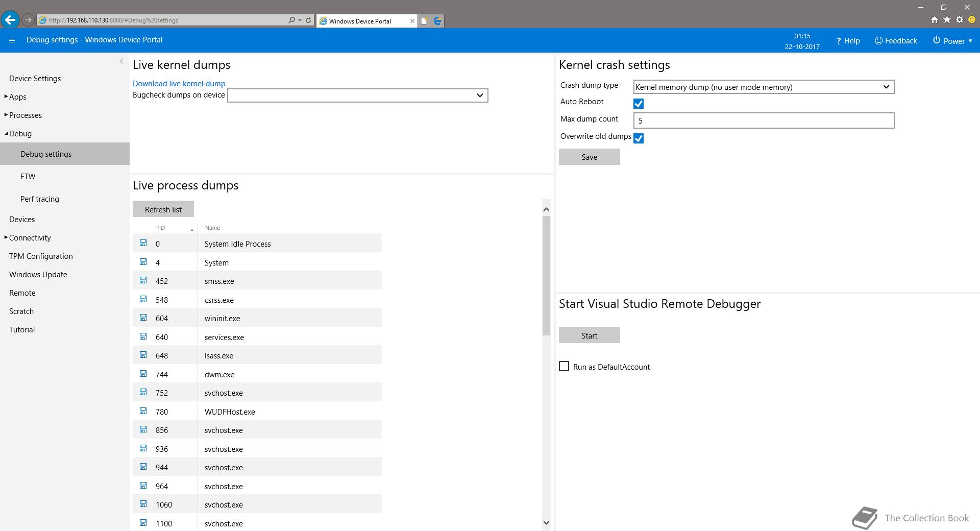
Task: Save dump for System Idle Process
Action: pos(143,243)
